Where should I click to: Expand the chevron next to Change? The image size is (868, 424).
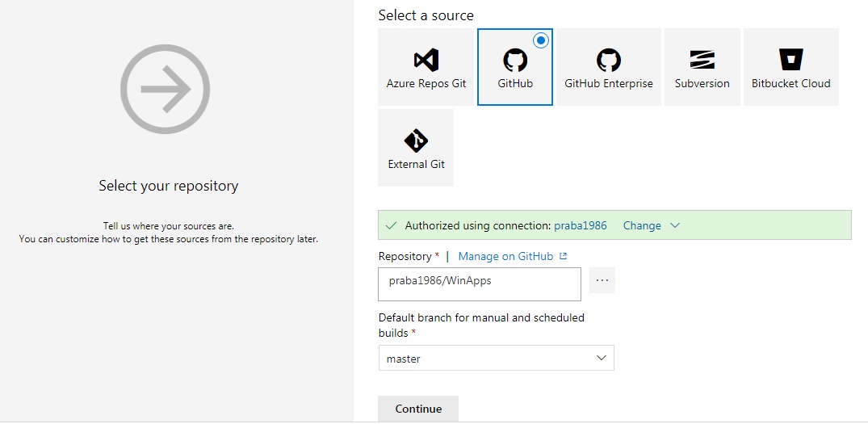674,225
